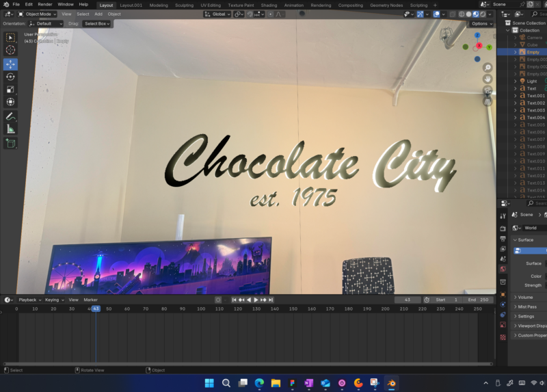Activate the Transform tool

pos(10,102)
